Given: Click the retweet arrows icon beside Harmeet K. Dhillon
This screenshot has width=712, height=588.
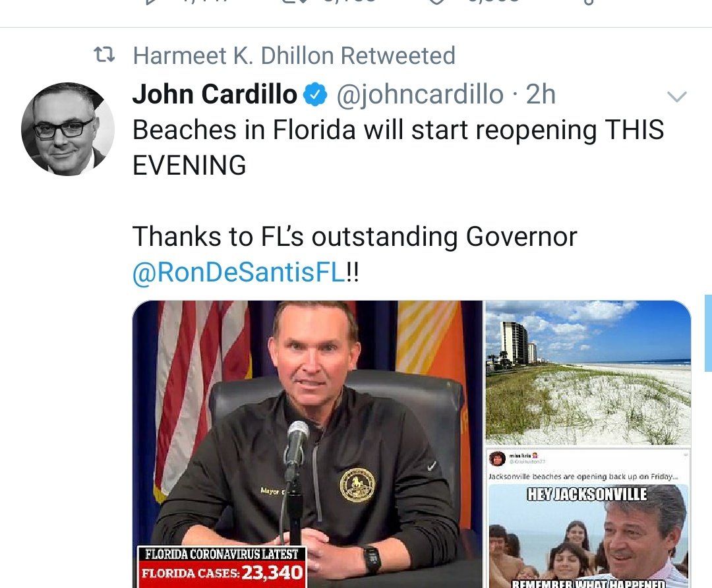Looking at the screenshot, I should pos(104,56).
